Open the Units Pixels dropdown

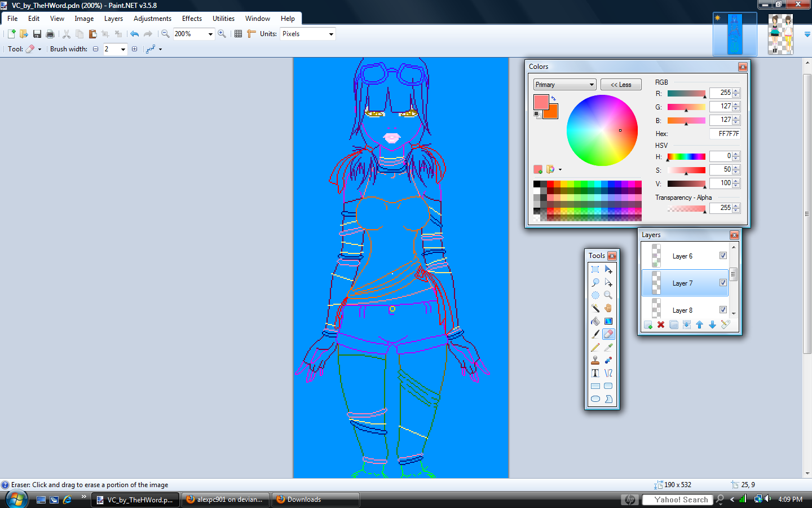coord(331,34)
